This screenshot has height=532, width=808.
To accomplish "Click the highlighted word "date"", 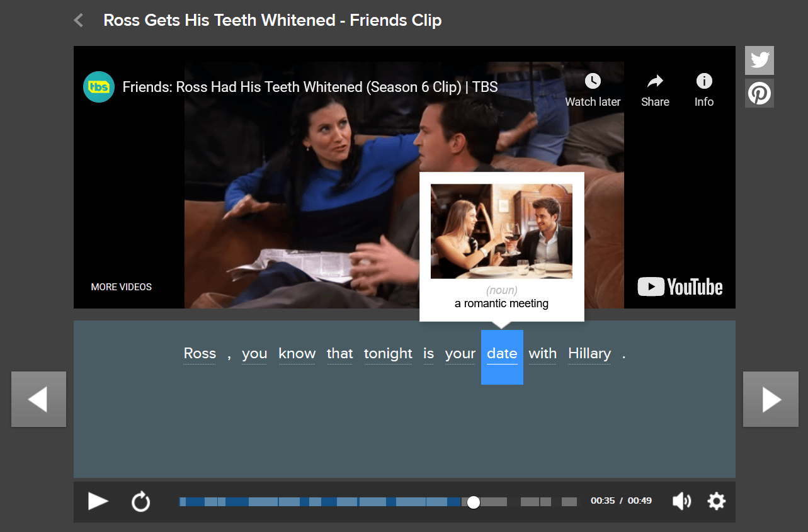I will (502, 354).
